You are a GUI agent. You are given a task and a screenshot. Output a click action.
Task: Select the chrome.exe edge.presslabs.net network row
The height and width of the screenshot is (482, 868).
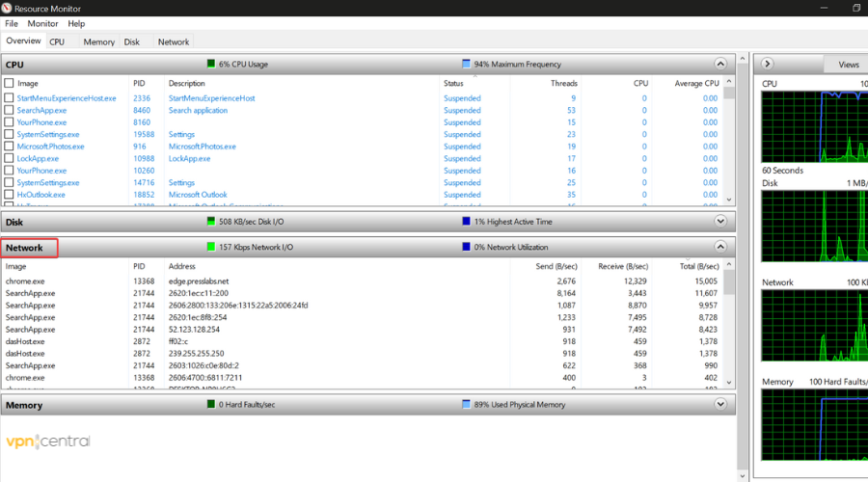193,281
